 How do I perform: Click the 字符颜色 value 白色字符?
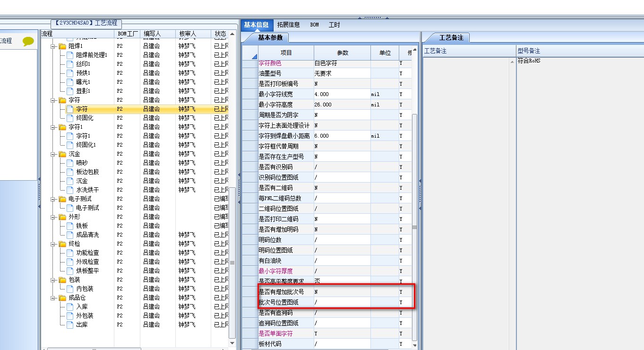[x=342, y=63]
